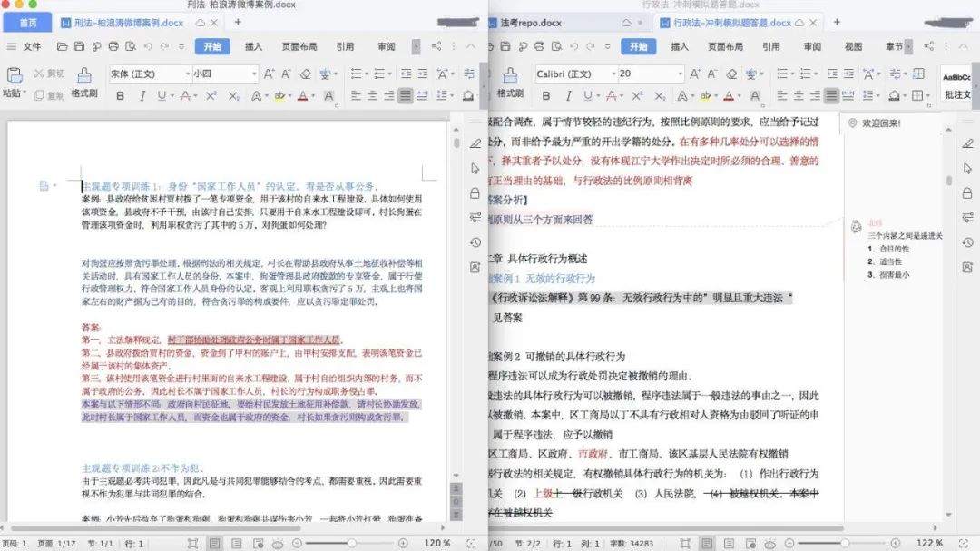Open the 文件 menu in the left window

pos(32,46)
